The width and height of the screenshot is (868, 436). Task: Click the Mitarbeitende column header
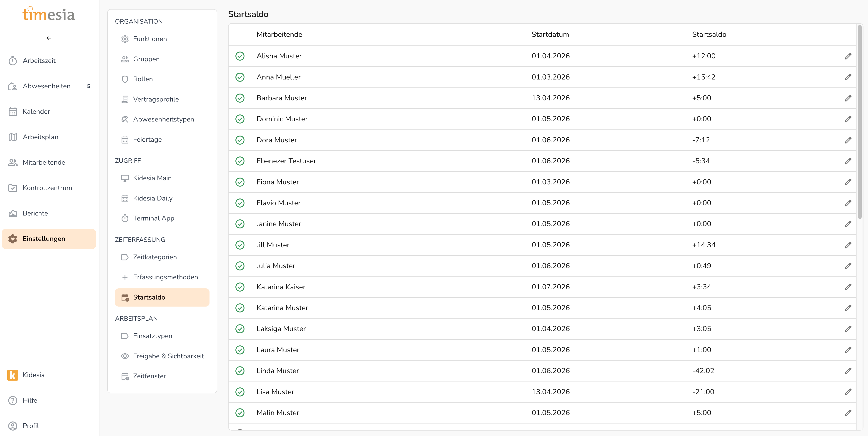tap(279, 34)
